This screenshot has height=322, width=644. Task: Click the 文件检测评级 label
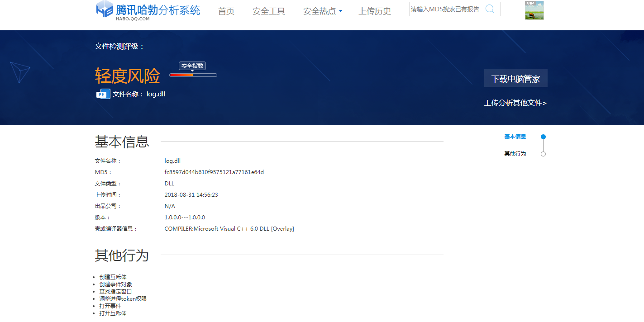coord(119,46)
